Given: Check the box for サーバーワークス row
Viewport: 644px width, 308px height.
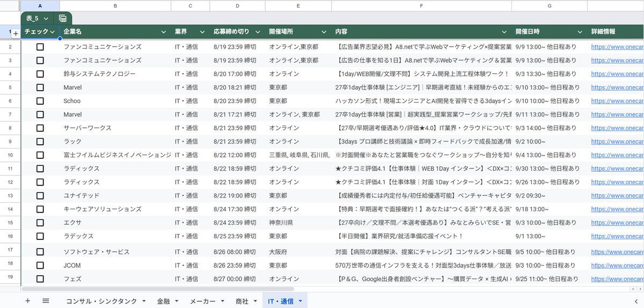Looking at the screenshot, I should point(40,128).
